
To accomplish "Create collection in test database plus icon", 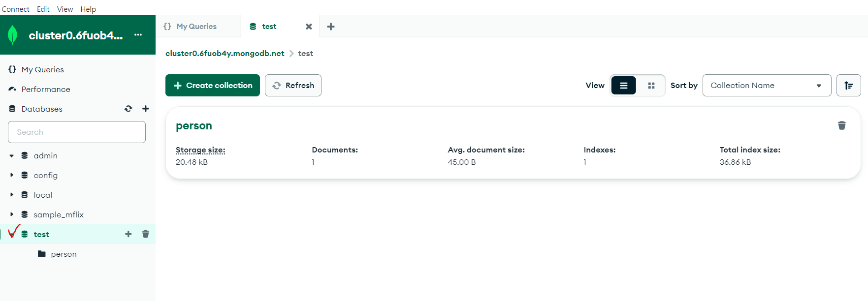I will pyautogui.click(x=129, y=234).
